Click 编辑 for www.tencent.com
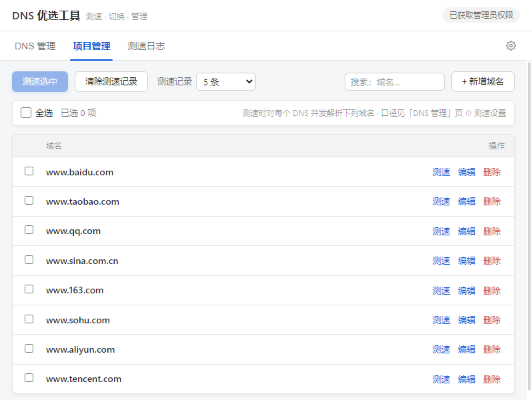This screenshot has height=400, width=532. [467, 379]
